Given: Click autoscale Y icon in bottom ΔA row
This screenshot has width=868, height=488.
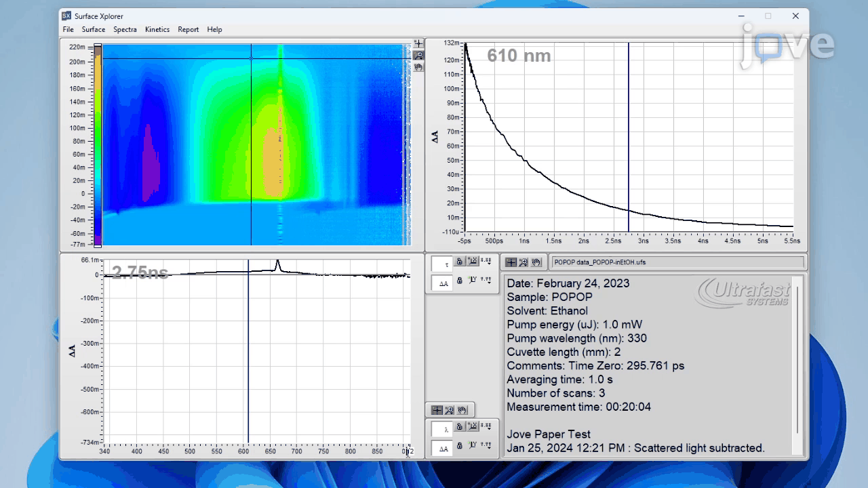Looking at the screenshot, I should tap(473, 445).
